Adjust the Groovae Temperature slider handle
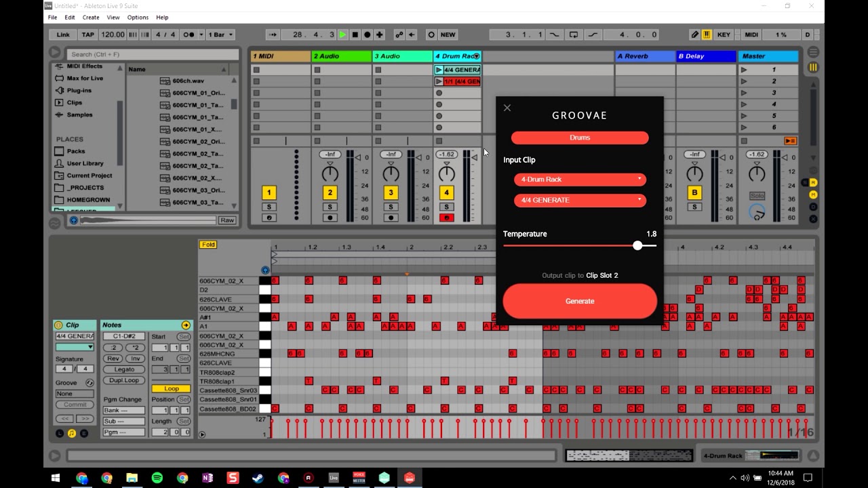 [637, 245]
